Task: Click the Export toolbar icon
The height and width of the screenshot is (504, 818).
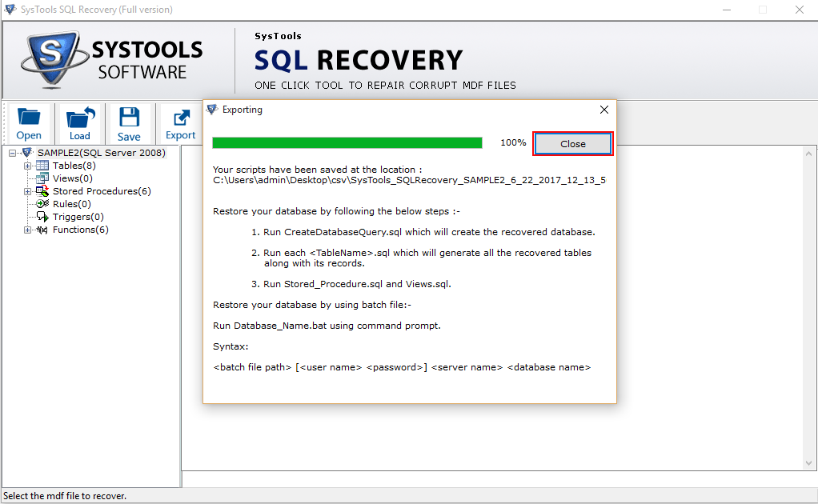Action: (181, 123)
